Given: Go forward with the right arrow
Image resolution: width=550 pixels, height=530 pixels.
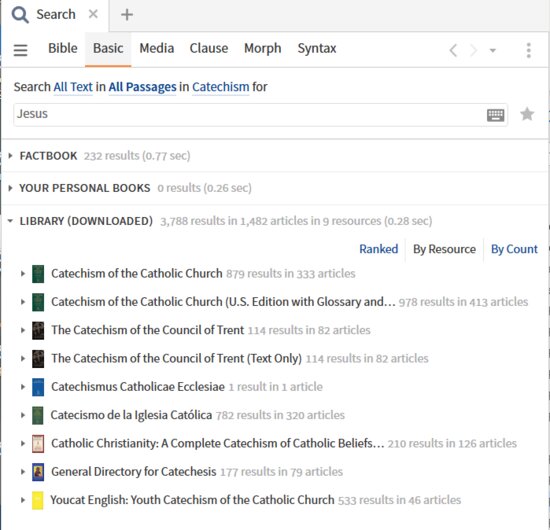Looking at the screenshot, I should 474,50.
